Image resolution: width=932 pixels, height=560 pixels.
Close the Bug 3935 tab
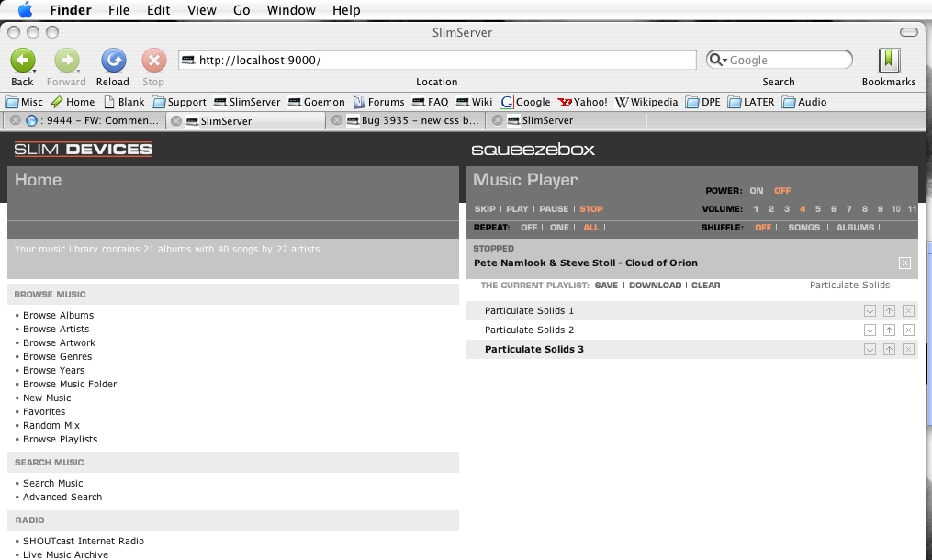click(x=337, y=120)
